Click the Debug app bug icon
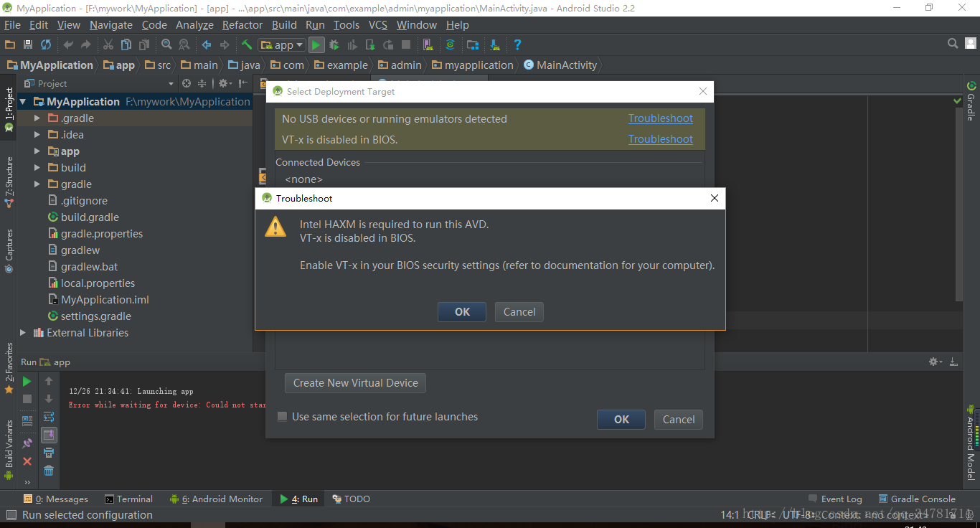The height and width of the screenshot is (528, 980). [334, 44]
